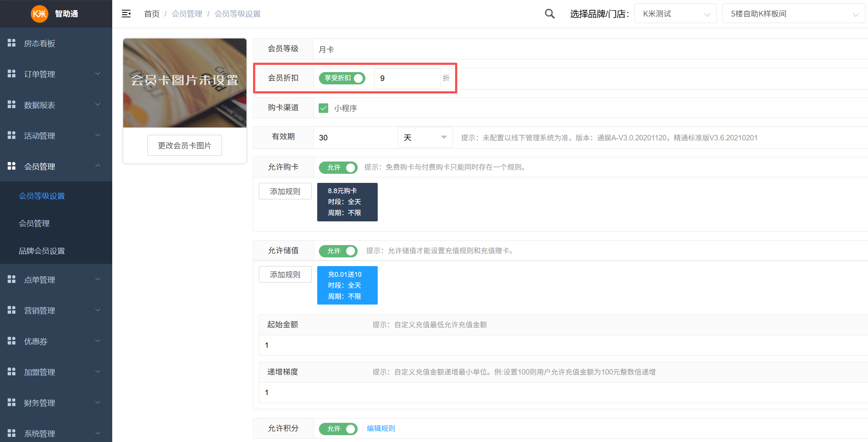Go to 会员管理 breadcrumb
The height and width of the screenshot is (442, 868).
[x=187, y=14]
